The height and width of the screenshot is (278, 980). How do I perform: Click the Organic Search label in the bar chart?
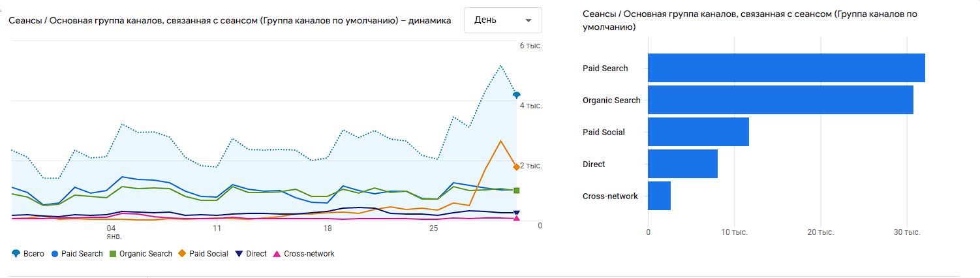(x=611, y=100)
